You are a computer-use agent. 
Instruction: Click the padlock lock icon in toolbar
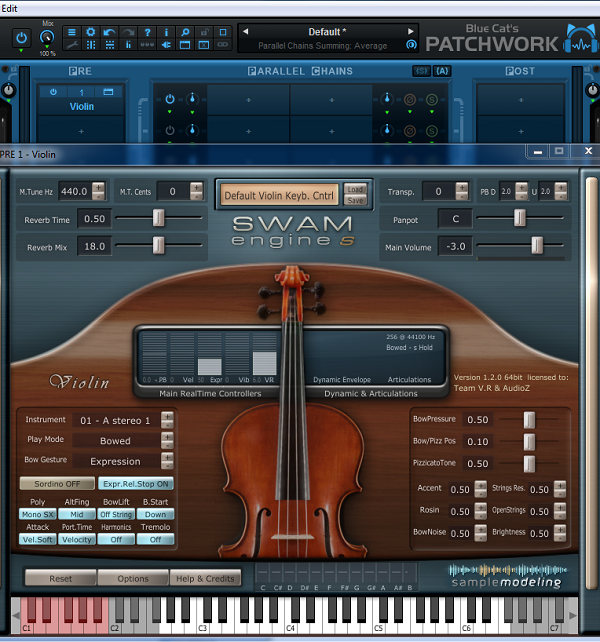[204, 32]
